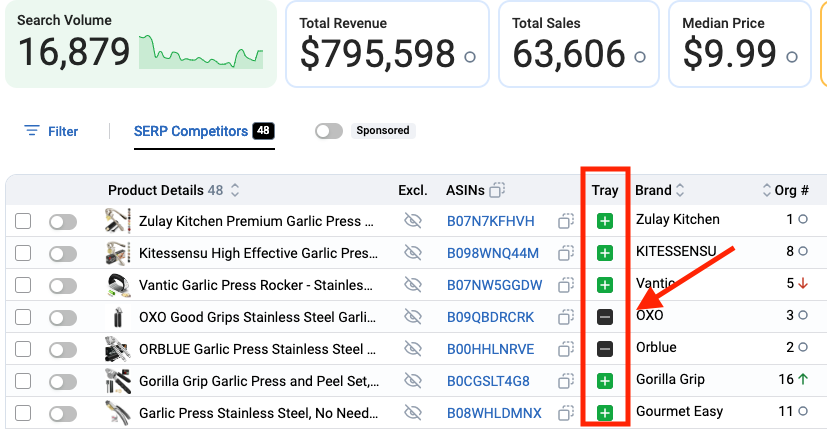Click the Sponsored label

(x=383, y=130)
